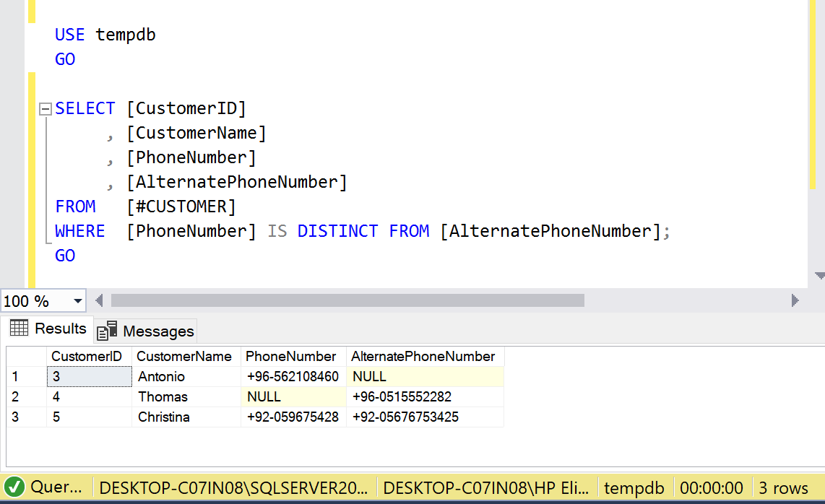Click the editor's vertical scroll down arrow
This screenshot has height=504, width=825.
pyautogui.click(x=818, y=276)
